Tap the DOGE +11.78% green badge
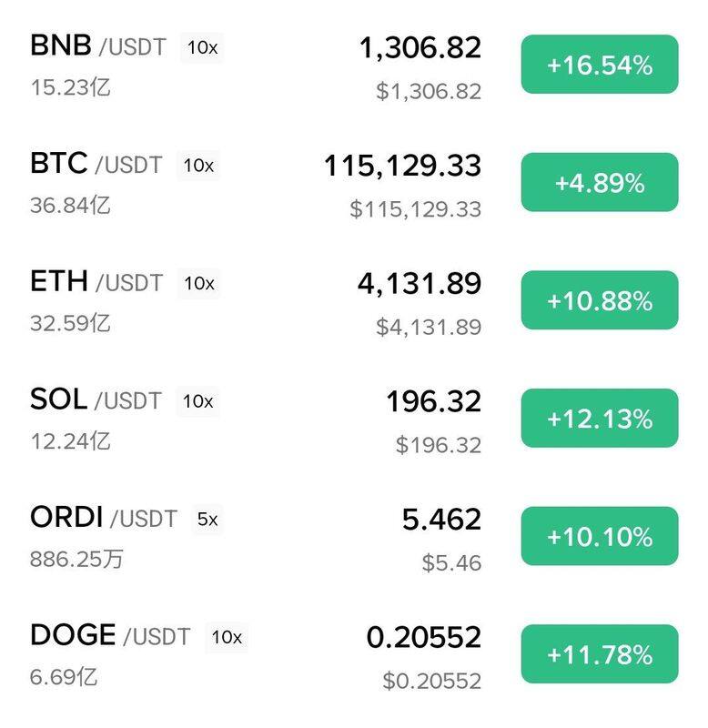 pyautogui.click(x=599, y=654)
